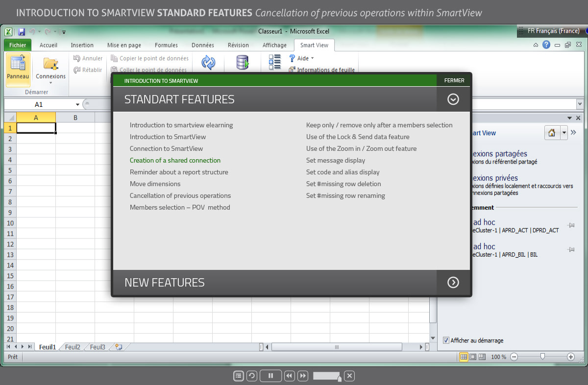Switch to the Formules ribbon tab
Image resolution: width=588 pixels, height=385 pixels.
[x=166, y=45]
